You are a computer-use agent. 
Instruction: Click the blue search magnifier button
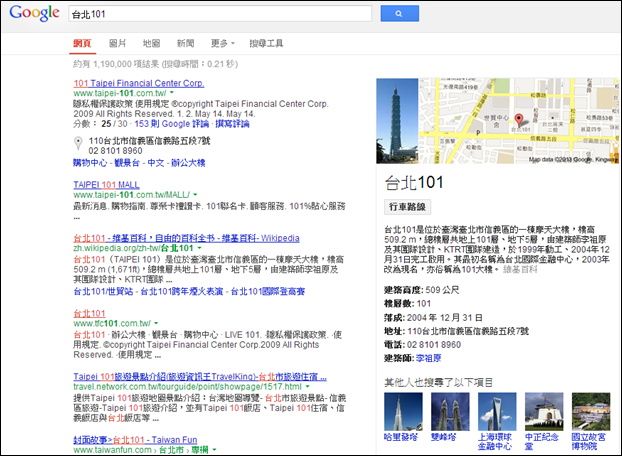(x=399, y=13)
